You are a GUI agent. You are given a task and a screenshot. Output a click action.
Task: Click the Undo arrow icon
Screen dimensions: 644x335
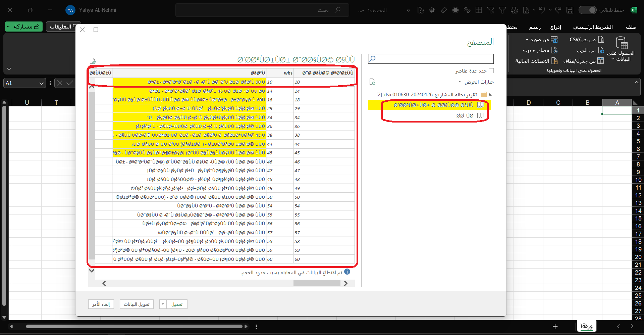tap(542, 10)
